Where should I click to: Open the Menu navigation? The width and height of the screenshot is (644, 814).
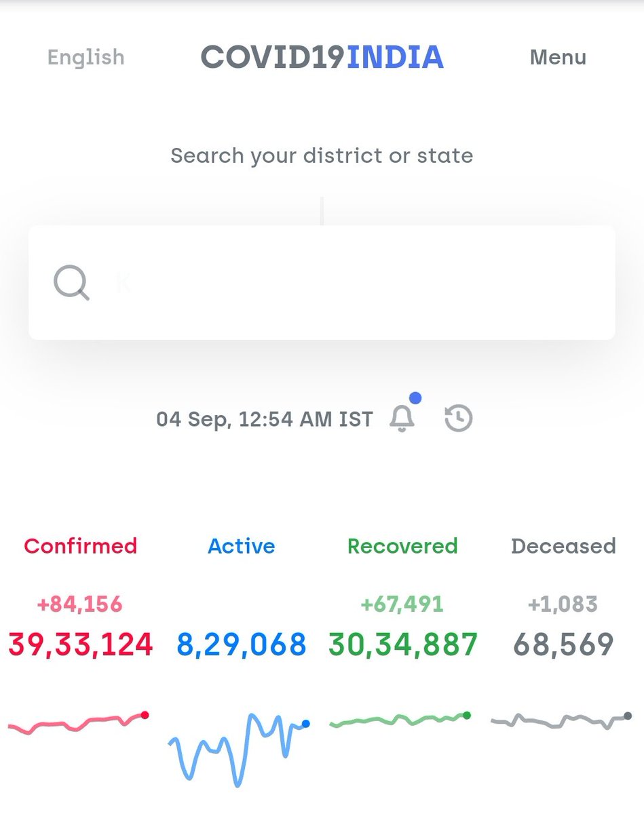[558, 57]
